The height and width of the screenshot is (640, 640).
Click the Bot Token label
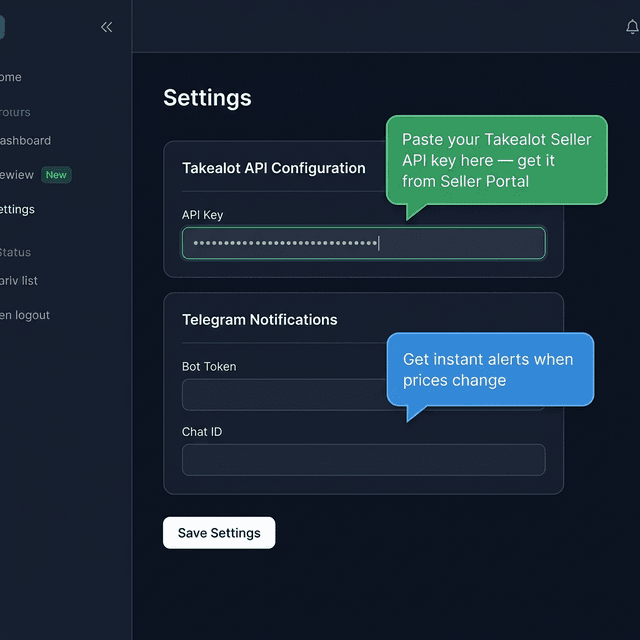click(209, 367)
